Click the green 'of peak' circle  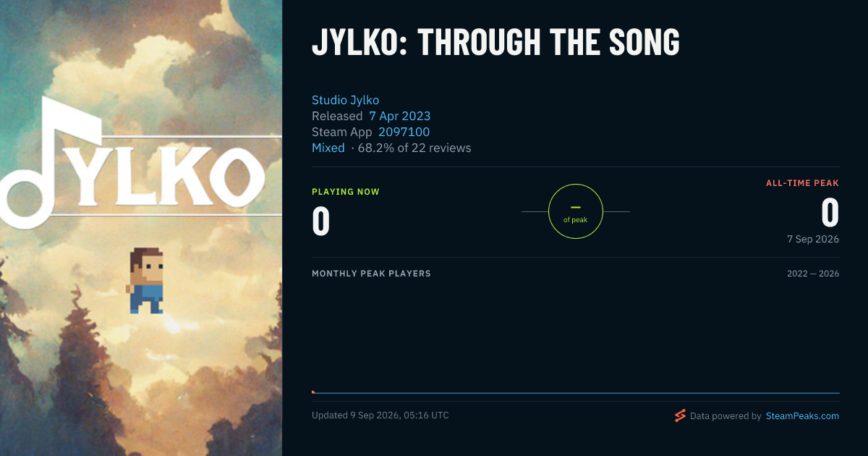(576, 211)
